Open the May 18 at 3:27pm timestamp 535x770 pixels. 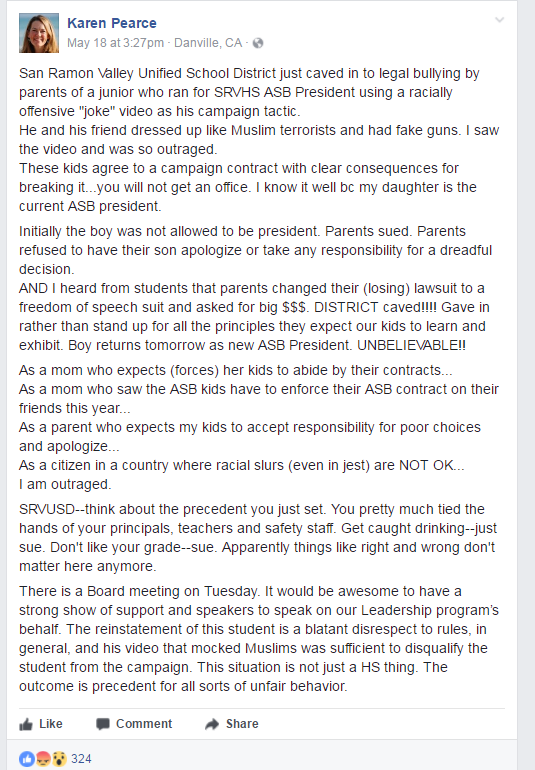[x=115, y=43]
